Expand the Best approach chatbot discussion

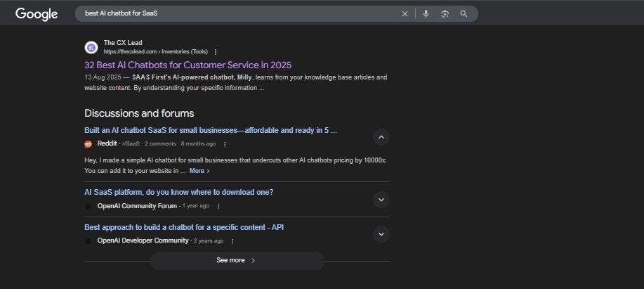coord(381,234)
